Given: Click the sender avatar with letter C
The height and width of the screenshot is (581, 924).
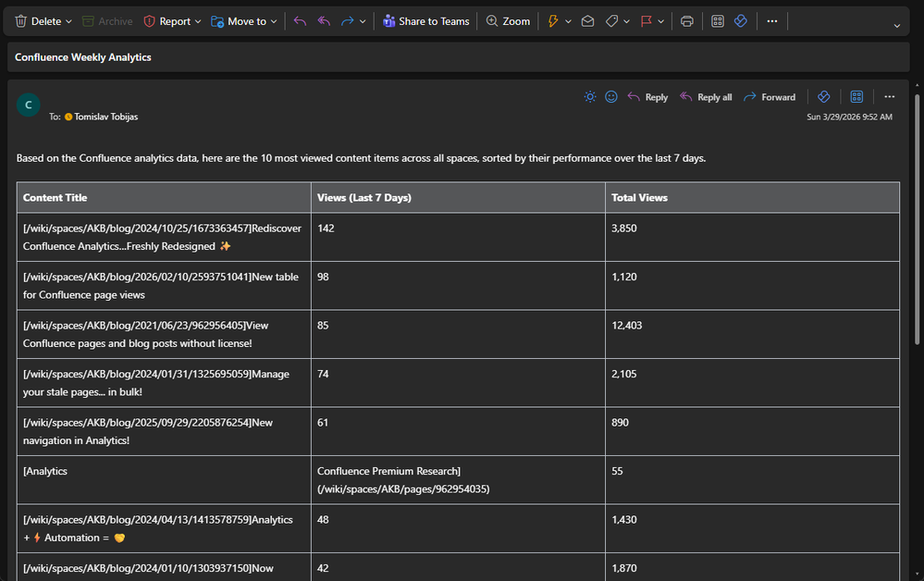Looking at the screenshot, I should pyautogui.click(x=28, y=105).
